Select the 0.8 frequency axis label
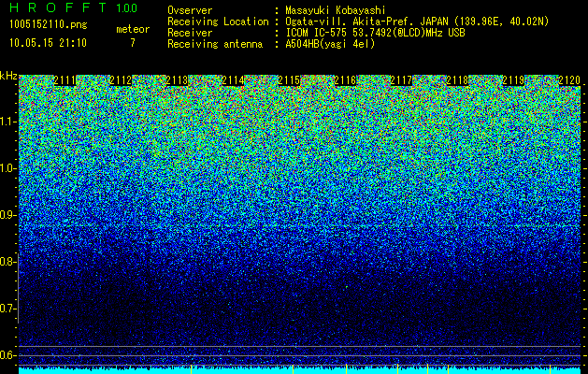 pos(8,262)
